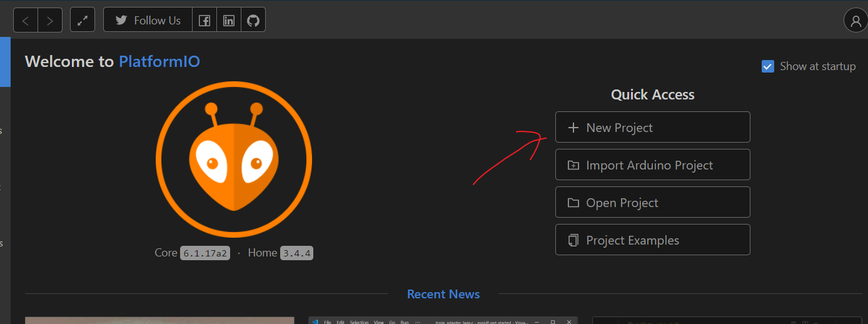Image resolution: width=868 pixels, height=324 pixels.
Task: Uncheck the Show at startup checkbox
Action: tap(768, 66)
